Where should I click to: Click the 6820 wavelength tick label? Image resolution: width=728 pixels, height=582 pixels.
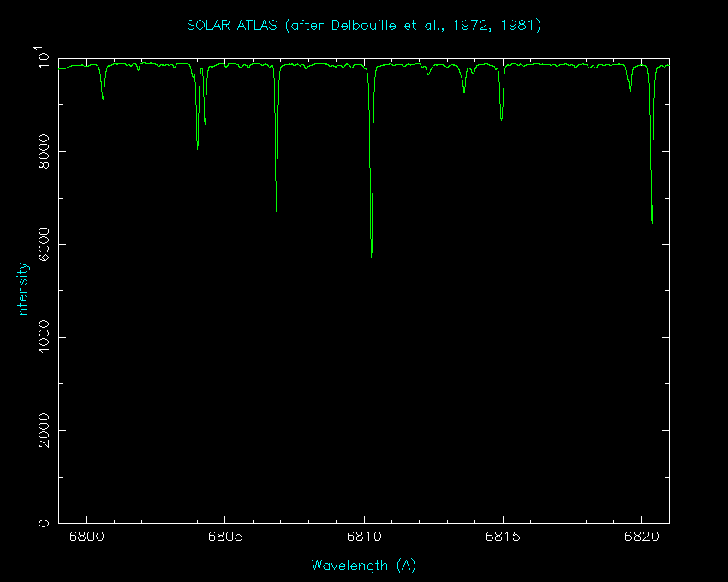tap(641, 537)
